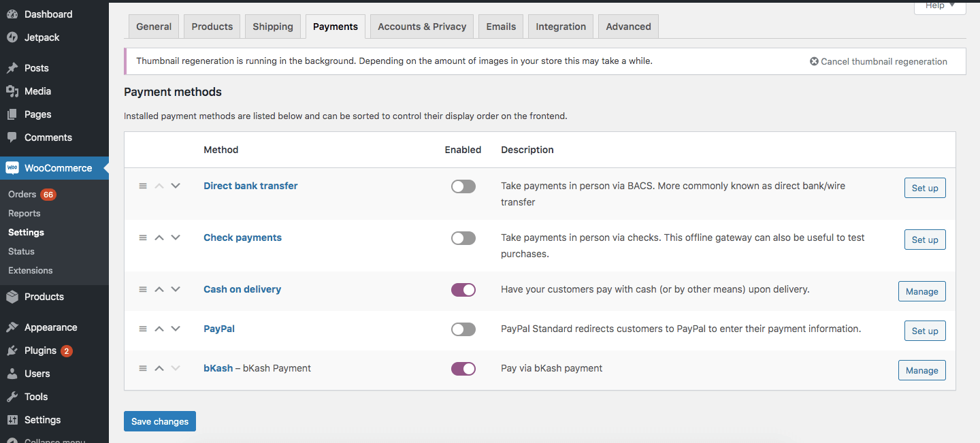Viewport: 980px width, 443px height.
Task: Open the Advanced tab
Action: (x=629, y=27)
